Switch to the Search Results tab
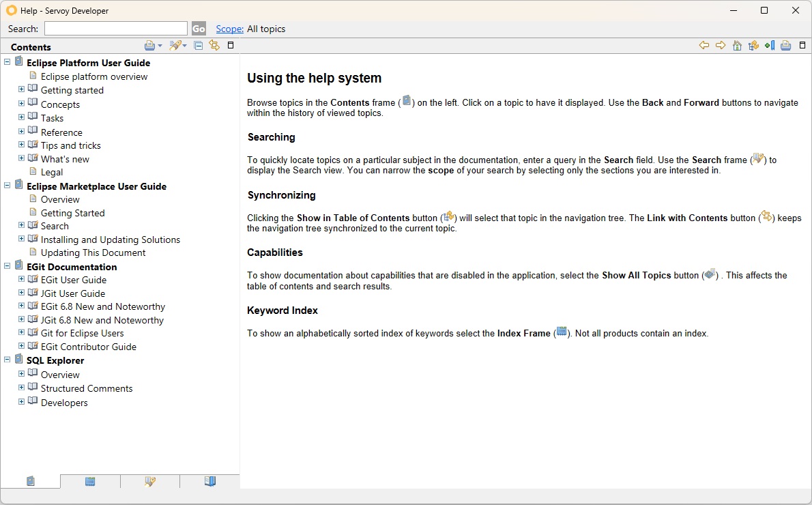The height and width of the screenshot is (505, 812). (x=150, y=482)
